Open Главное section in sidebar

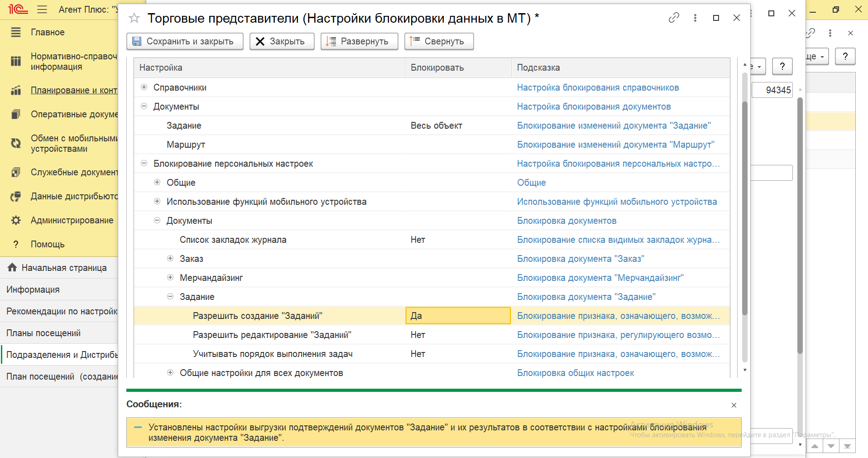[x=48, y=32]
